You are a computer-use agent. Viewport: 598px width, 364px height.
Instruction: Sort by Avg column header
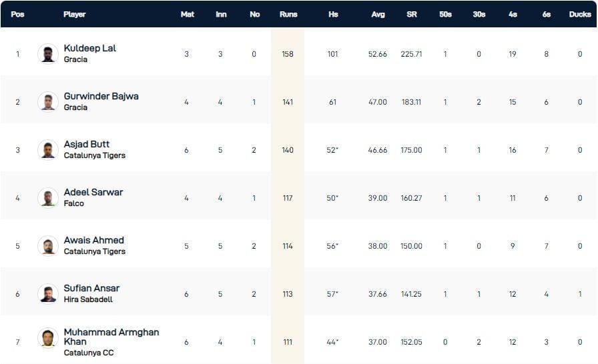click(378, 14)
